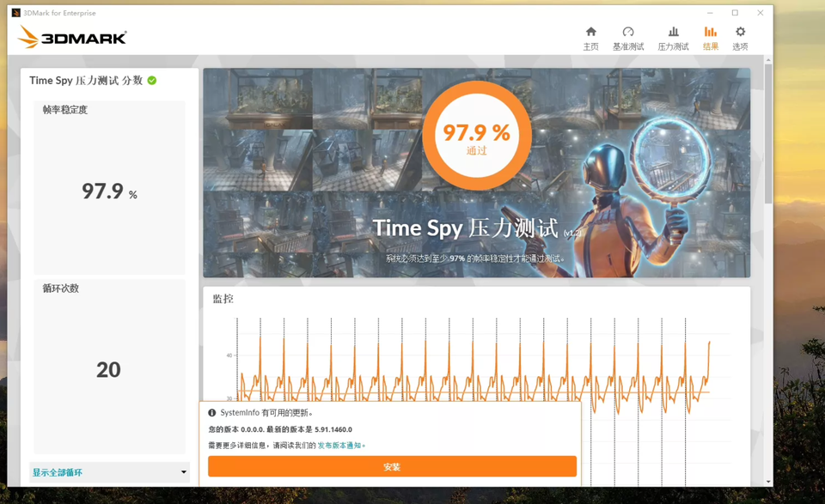The height and width of the screenshot is (504, 825).
Task: Click the 3DMark logo
Action: (x=72, y=37)
